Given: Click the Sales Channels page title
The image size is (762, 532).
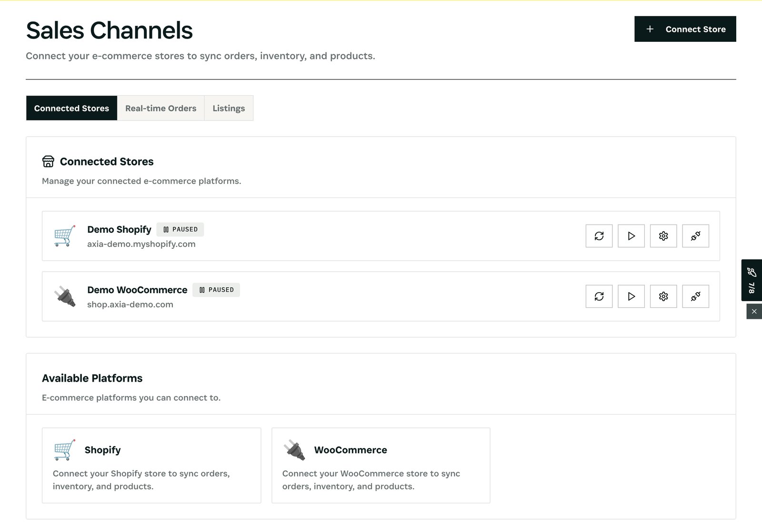Looking at the screenshot, I should tap(109, 30).
